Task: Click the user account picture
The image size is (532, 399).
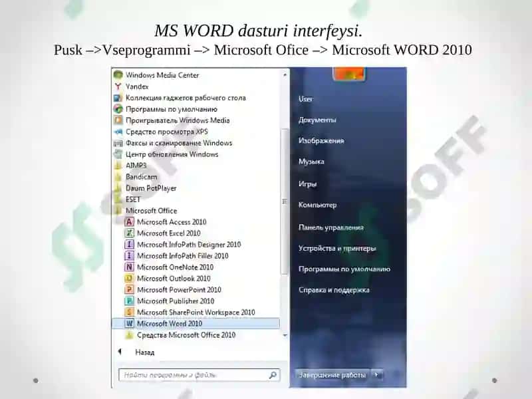Action: (348, 74)
